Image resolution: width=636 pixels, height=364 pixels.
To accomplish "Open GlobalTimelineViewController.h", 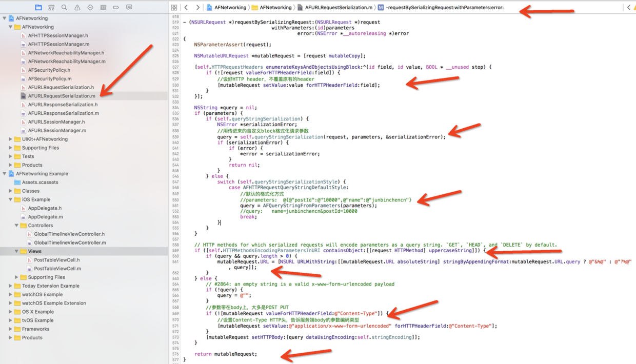I will [x=69, y=234].
